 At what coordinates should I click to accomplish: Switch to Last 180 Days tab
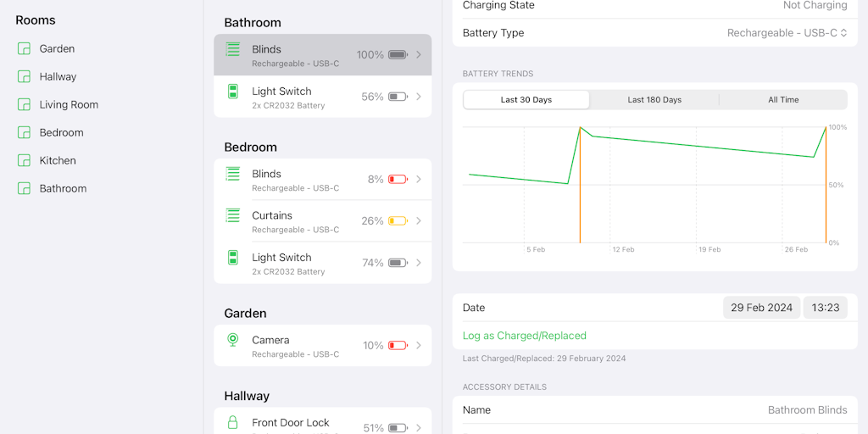[654, 100]
